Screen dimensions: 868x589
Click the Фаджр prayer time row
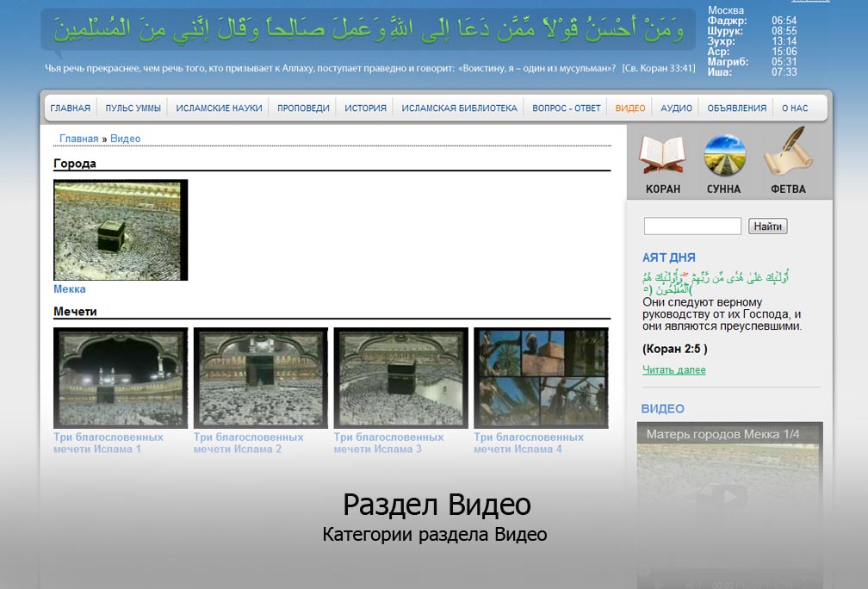coord(753,21)
